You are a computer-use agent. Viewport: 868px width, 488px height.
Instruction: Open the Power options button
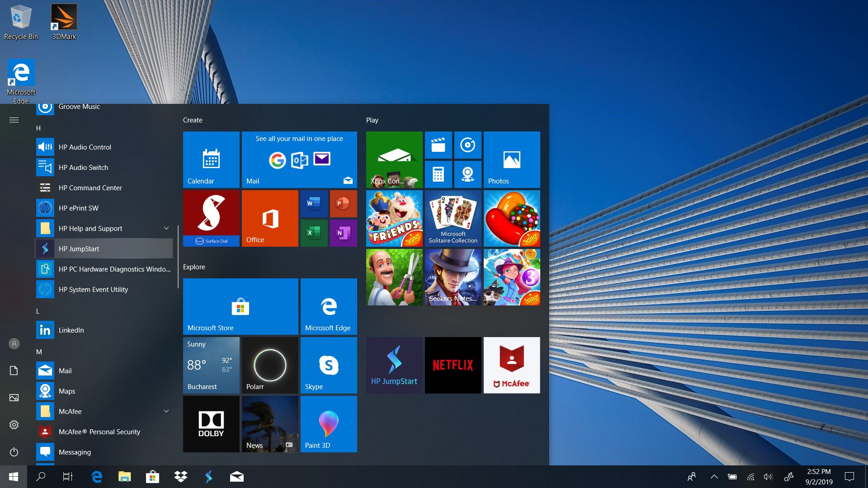click(x=14, y=452)
